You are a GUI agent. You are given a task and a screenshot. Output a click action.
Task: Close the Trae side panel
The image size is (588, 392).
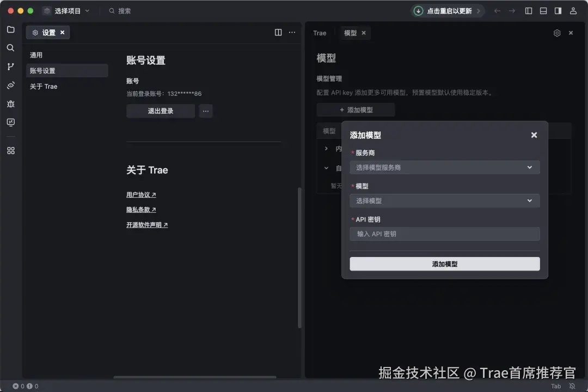[571, 33]
